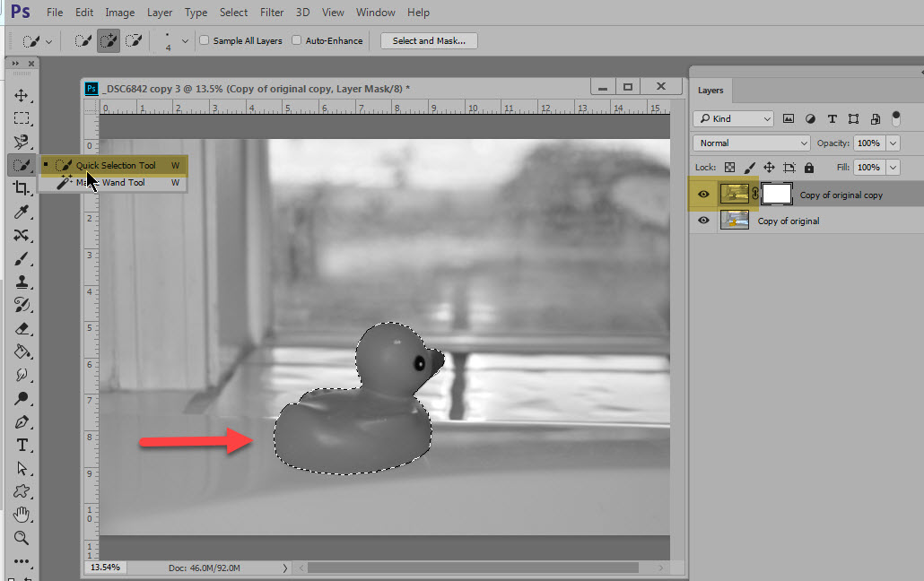The width and height of the screenshot is (924, 581).
Task: Open the Filter menu
Action: point(272,13)
